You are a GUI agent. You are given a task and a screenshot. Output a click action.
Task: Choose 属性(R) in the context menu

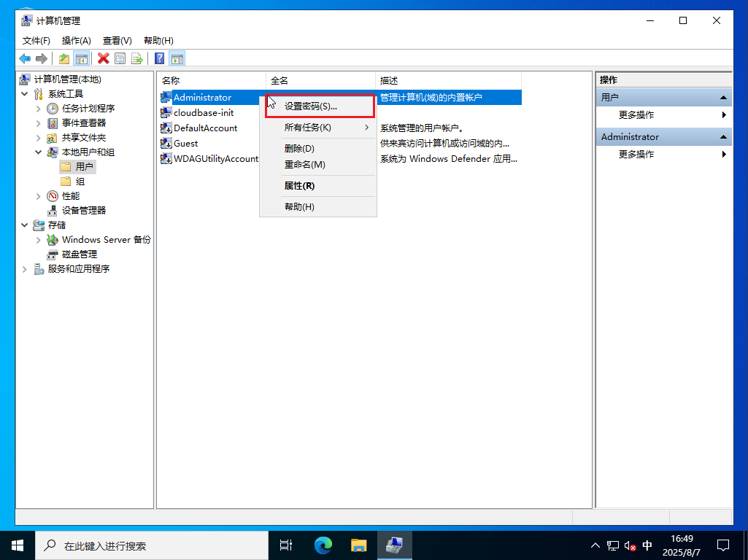(318, 186)
